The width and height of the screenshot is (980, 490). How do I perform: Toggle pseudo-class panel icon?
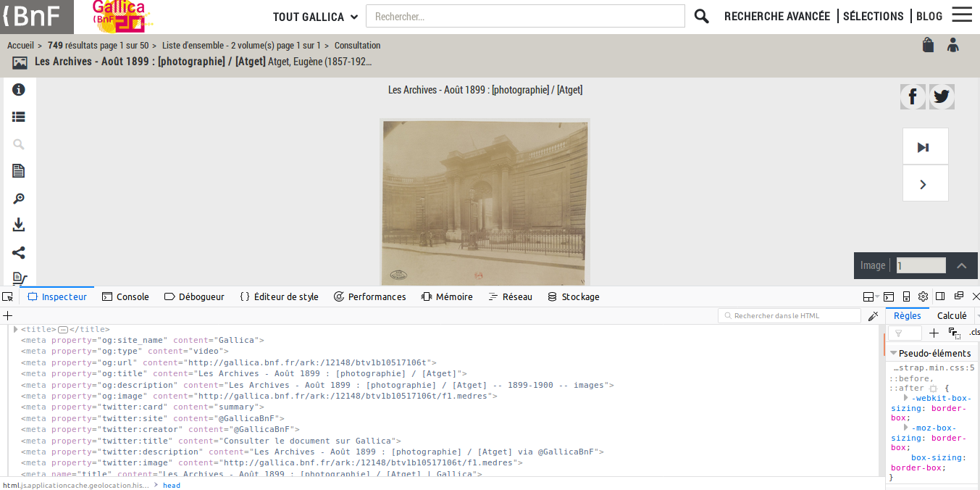coord(954,333)
